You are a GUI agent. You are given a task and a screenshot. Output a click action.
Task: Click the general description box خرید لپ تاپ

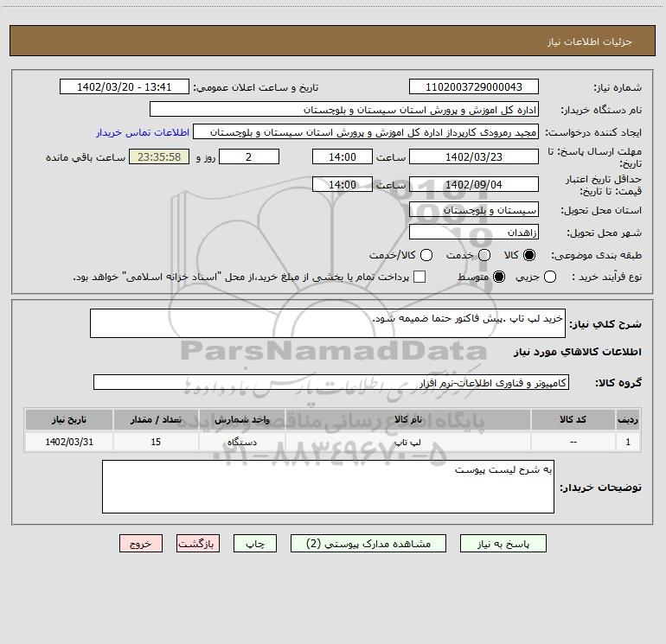[328, 323]
